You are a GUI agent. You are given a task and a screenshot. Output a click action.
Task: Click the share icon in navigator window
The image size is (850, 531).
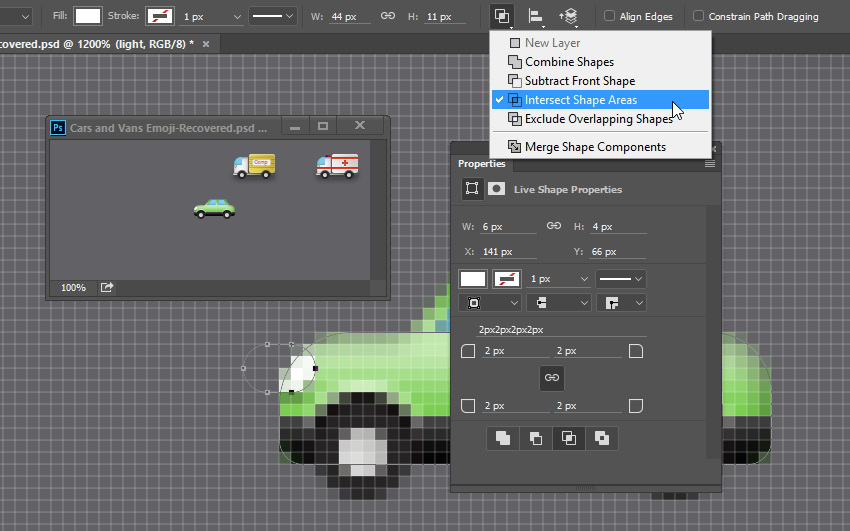tap(107, 287)
